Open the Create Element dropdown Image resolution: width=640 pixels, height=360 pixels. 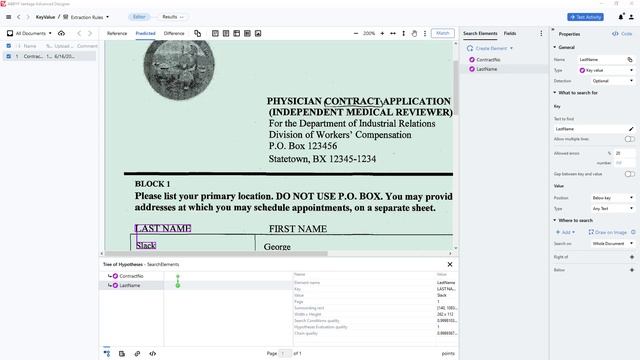490,48
